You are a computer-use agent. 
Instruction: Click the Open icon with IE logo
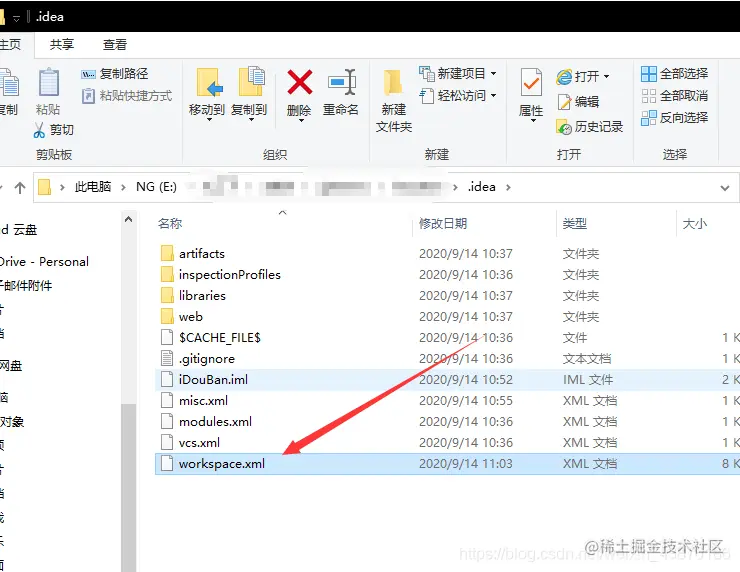[x=564, y=76]
